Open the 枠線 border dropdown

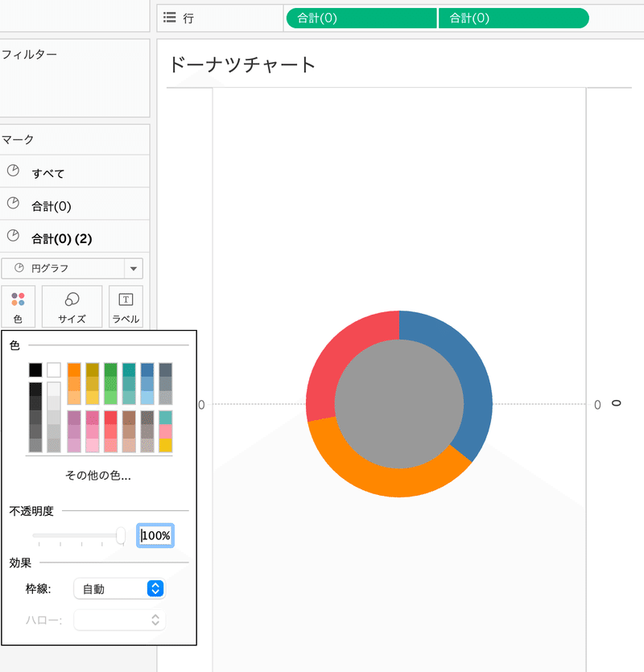[120, 589]
